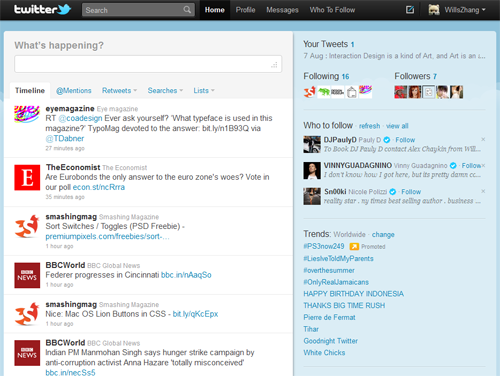Open #PS3now249 promoted trend
This screenshot has height=376, width=500.
pyautogui.click(x=324, y=246)
